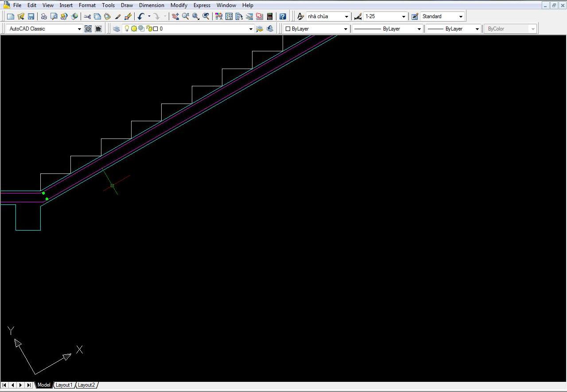567x392 pixels.
Task: Save the drawing with the floppy disk icon
Action: click(x=31, y=16)
